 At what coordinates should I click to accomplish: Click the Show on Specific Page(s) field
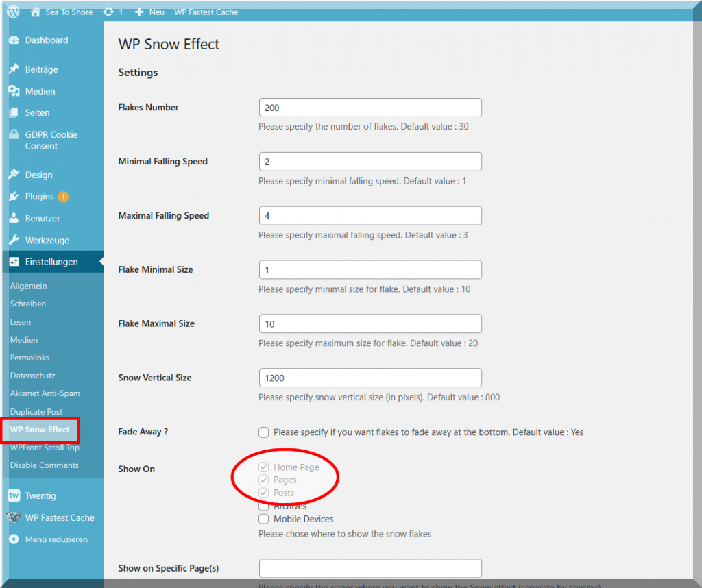(370, 568)
